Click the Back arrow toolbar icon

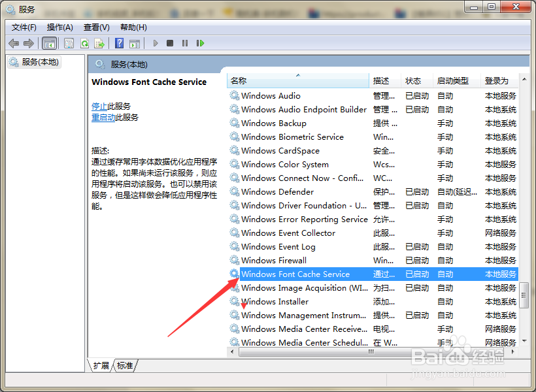[14, 43]
